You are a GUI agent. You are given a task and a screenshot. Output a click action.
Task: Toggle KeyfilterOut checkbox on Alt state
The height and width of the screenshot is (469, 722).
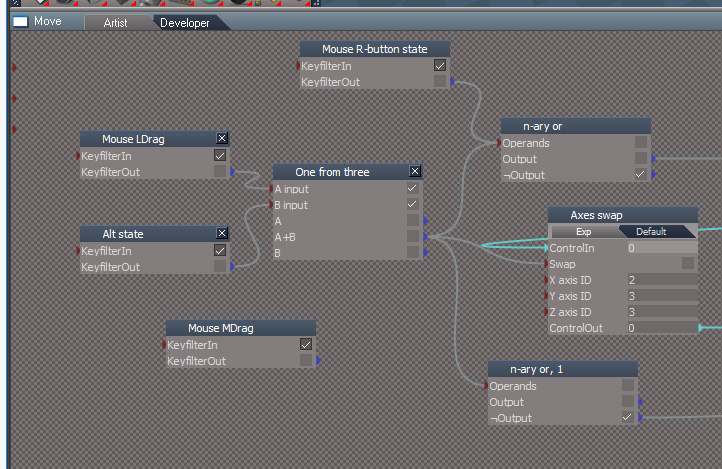coord(220,266)
